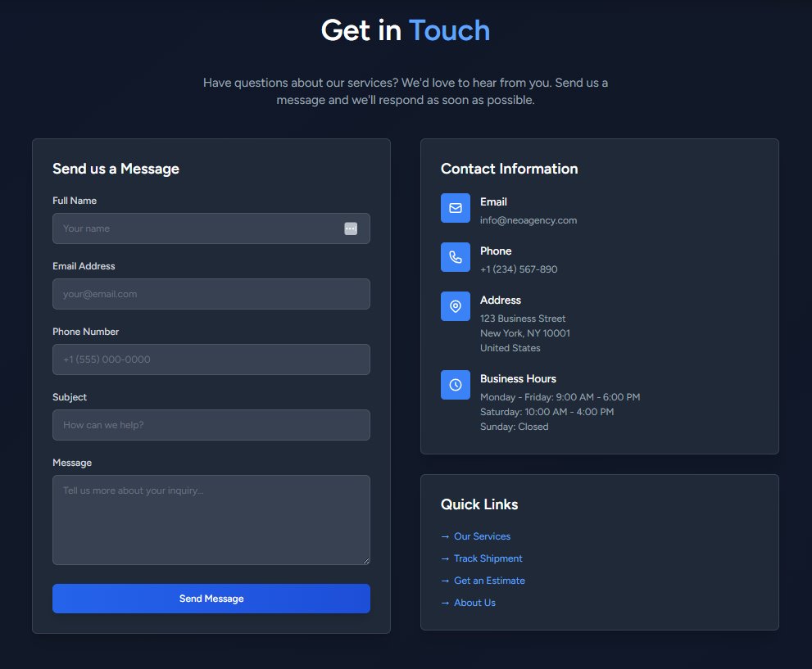The image size is (812, 669).
Task: Focus the Full Name input field
Action: point(211,228)
